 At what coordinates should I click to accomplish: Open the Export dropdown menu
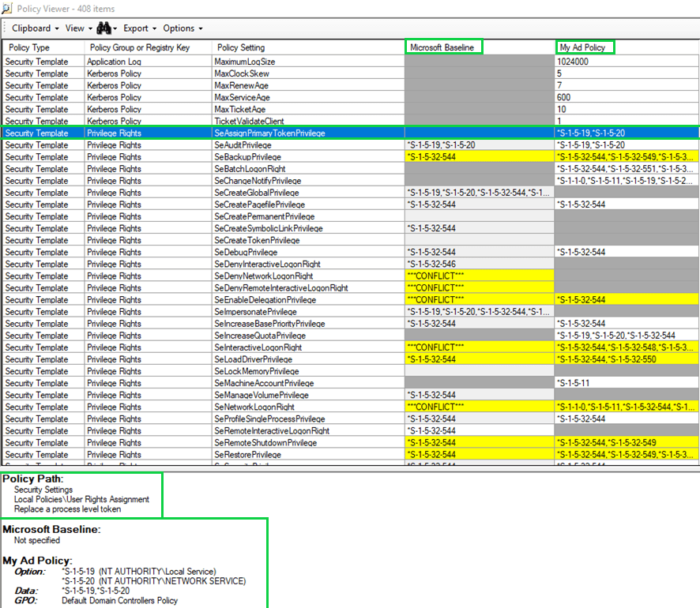139,28
